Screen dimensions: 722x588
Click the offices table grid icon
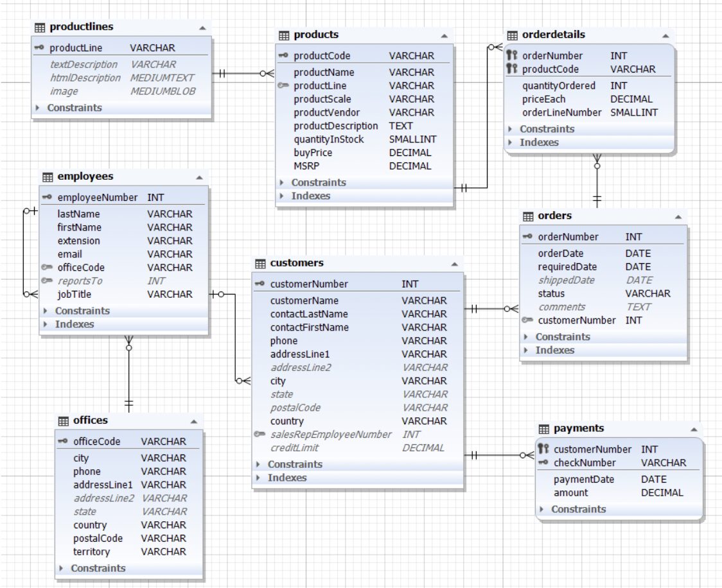(x=63, y=421)
